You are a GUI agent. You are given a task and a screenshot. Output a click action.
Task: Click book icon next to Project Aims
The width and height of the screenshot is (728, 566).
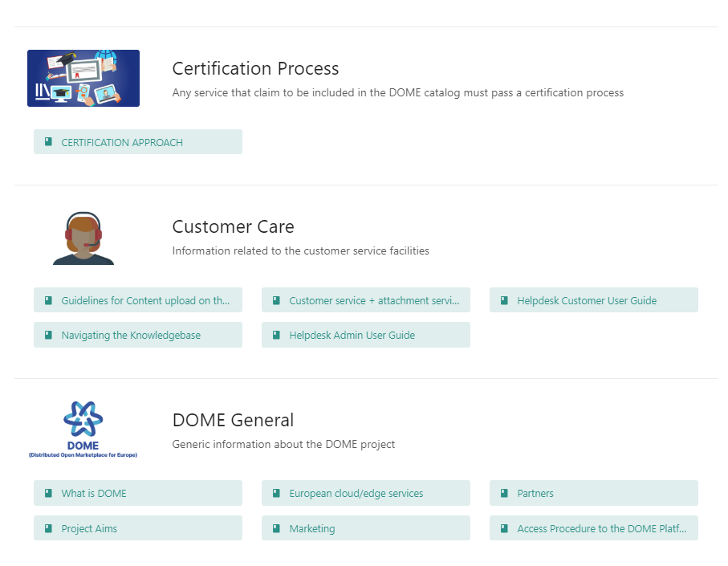[48, 528]
